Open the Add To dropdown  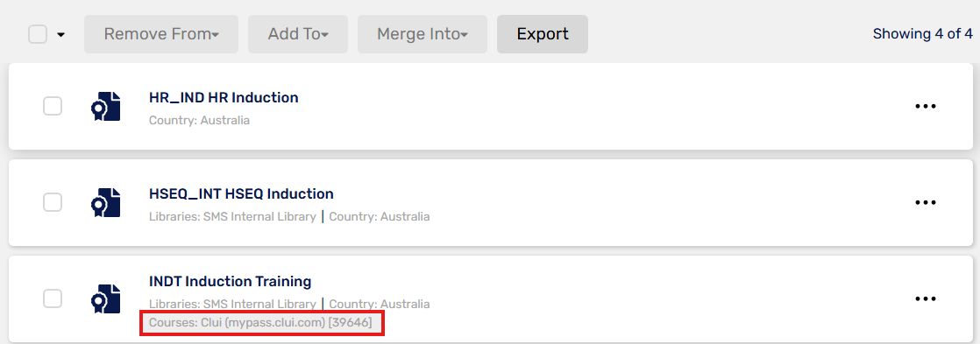coord(298,34)
